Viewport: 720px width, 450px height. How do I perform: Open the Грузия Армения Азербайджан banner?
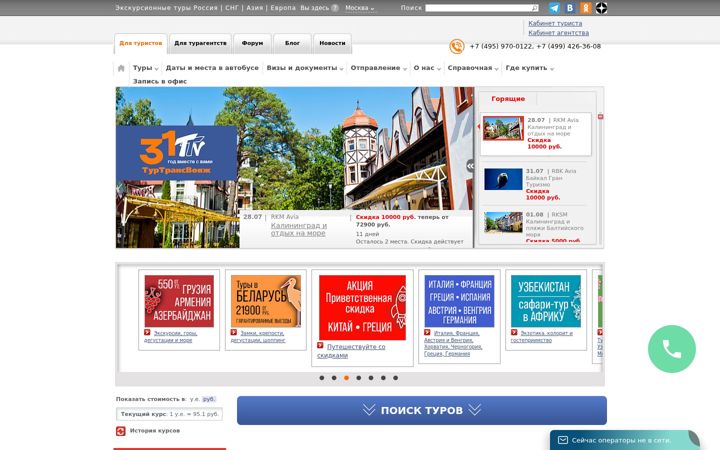pyautogui.click(x=179, y=301)
